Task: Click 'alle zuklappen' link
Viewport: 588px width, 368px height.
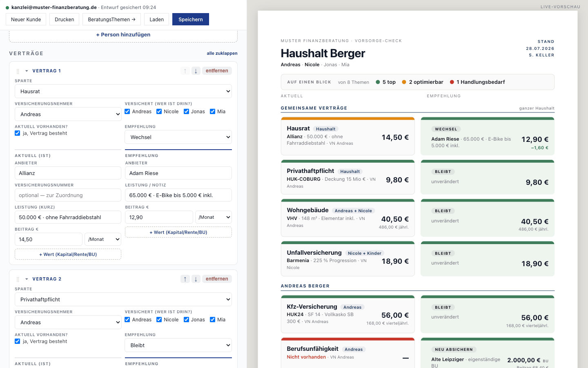Action: [x=222, y=53]
